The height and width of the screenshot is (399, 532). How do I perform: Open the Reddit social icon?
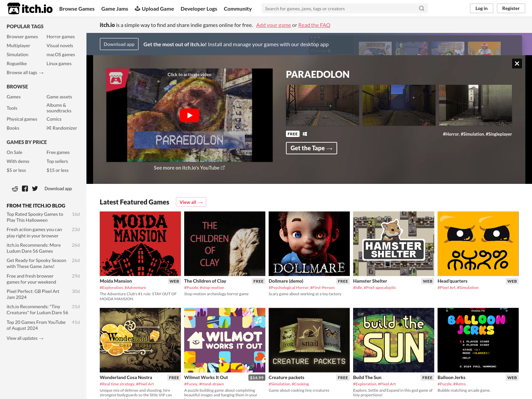(x=15, y=189)
